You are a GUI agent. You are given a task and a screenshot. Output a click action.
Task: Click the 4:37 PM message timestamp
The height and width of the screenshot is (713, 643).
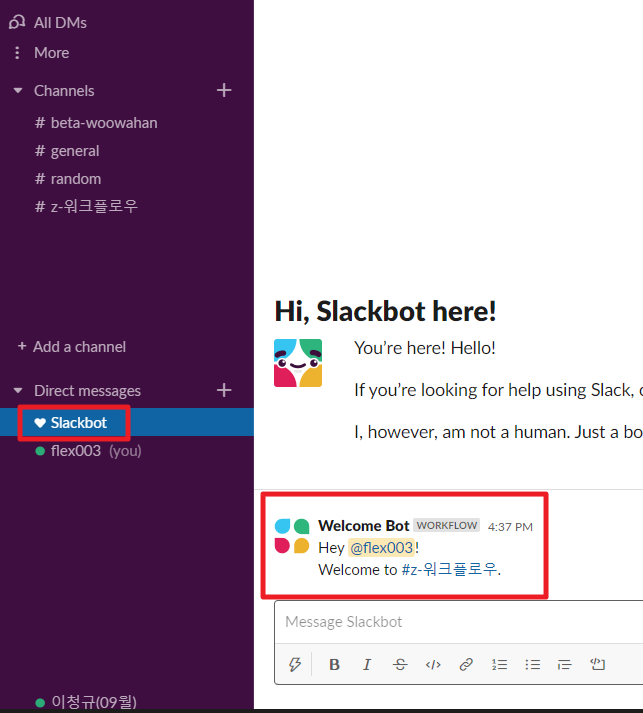click(510, 527)
